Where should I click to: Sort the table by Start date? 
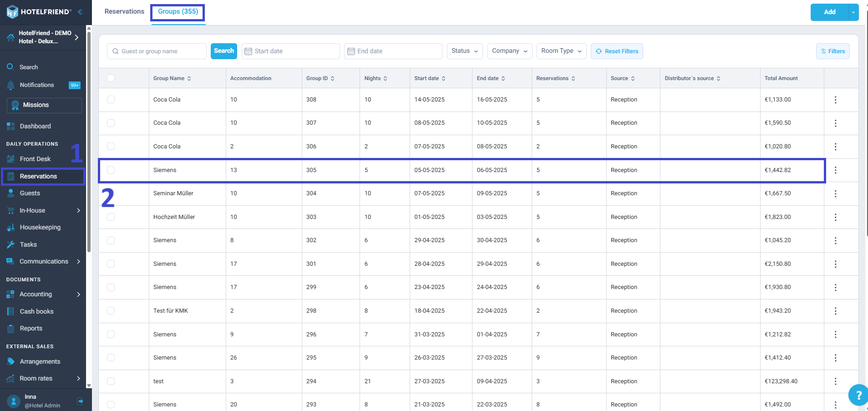click(430, 78)
